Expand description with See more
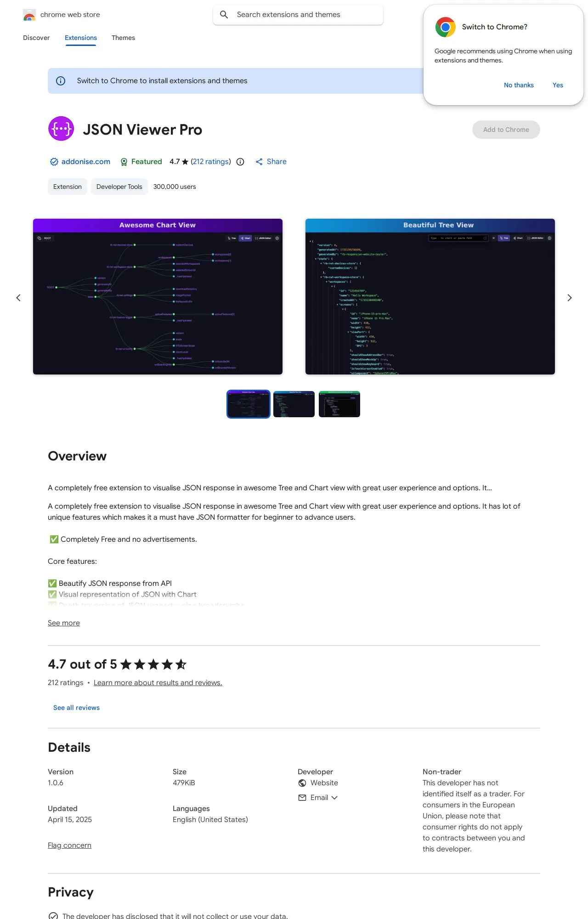Image resolution: width=588 pixels, height=919 pixels. pyautogui.click(x=64, y=623)
